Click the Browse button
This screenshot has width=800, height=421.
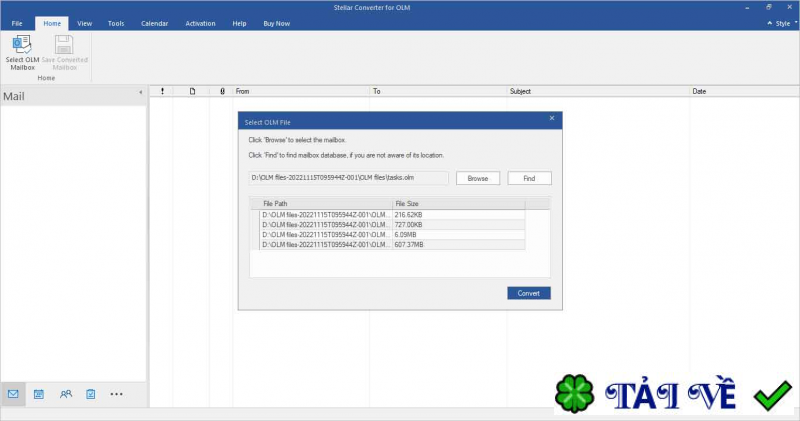[478, 178]
